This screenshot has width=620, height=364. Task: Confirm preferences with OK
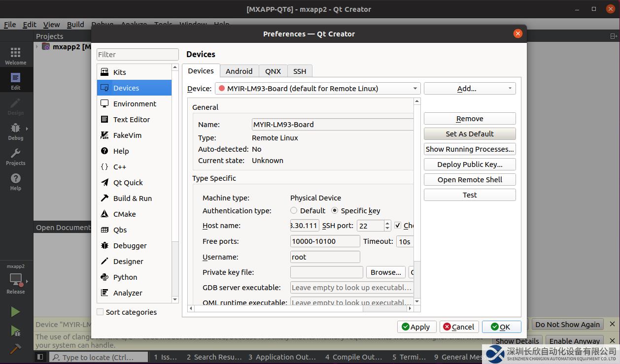click(x=502, y=327)
